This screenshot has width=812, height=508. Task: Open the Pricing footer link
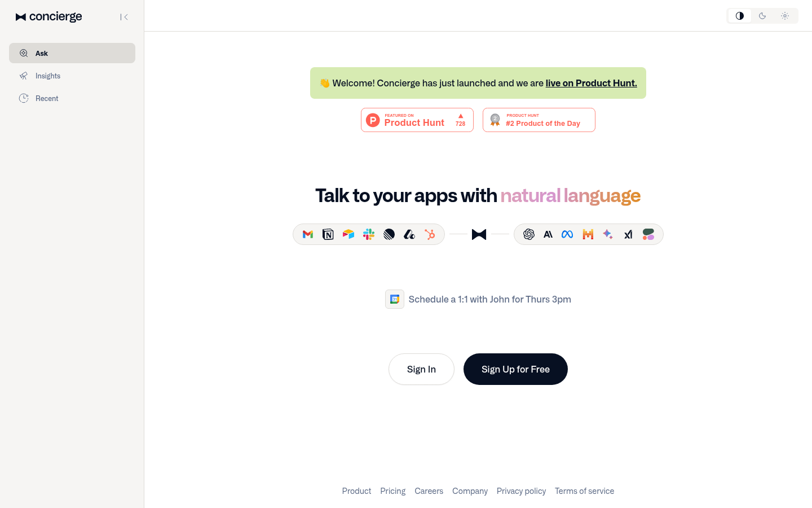click(392, 491)
